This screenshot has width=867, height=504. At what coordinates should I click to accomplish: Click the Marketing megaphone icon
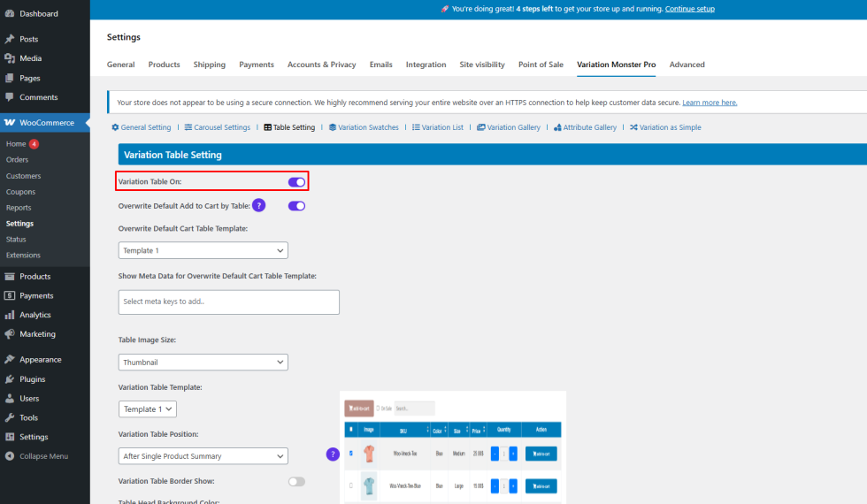(10, 334)
